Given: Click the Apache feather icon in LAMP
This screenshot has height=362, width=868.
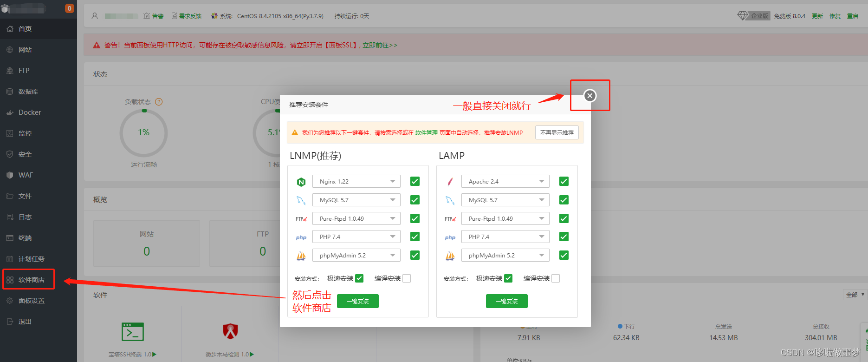Looking at the screenshot, I should [x=450, y=182].
